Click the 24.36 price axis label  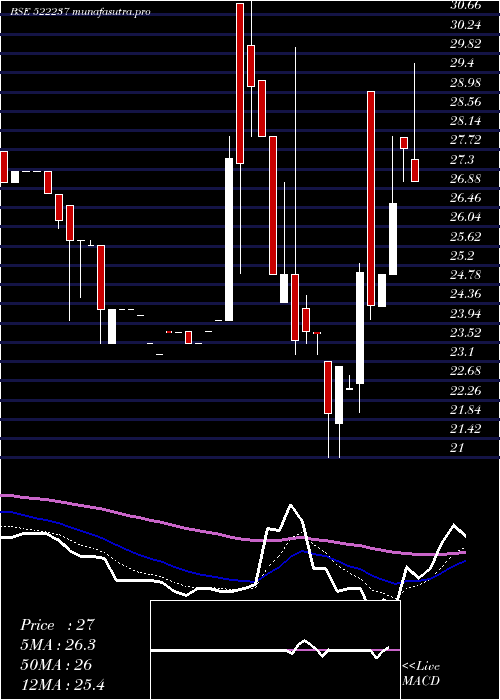tap(466, 294)
